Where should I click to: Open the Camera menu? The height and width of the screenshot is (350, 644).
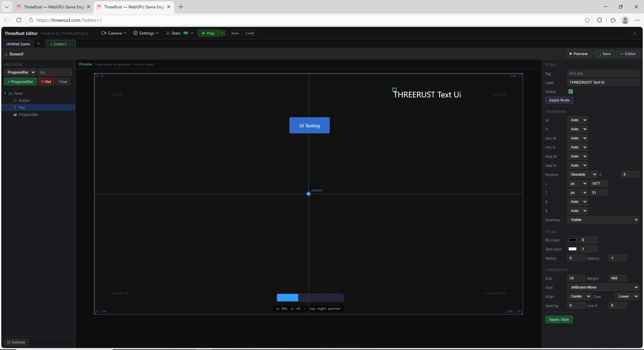coord(114,33)
